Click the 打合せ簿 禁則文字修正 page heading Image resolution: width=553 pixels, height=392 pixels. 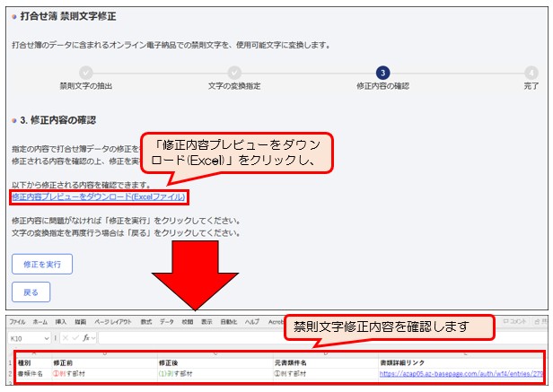(x=68, y=16)
